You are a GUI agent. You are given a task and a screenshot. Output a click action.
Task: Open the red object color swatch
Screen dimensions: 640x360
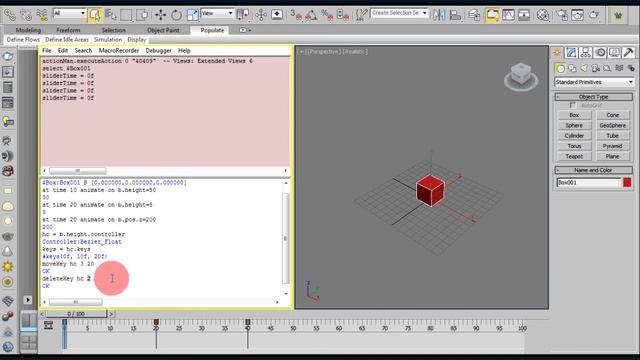[x=627, y=182]
